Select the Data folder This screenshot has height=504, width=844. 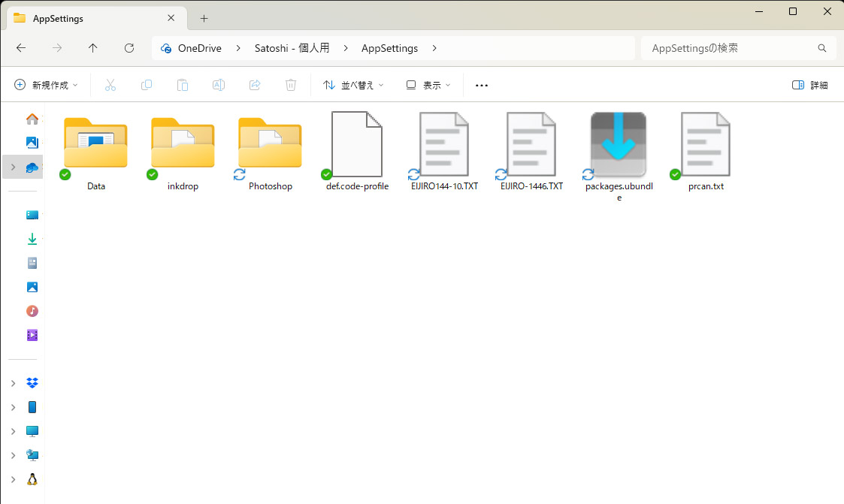[95, 152]
